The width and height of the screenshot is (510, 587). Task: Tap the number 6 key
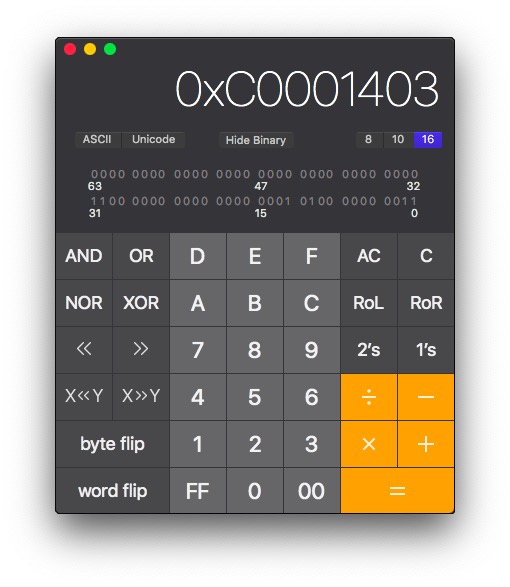coord(312,397)
